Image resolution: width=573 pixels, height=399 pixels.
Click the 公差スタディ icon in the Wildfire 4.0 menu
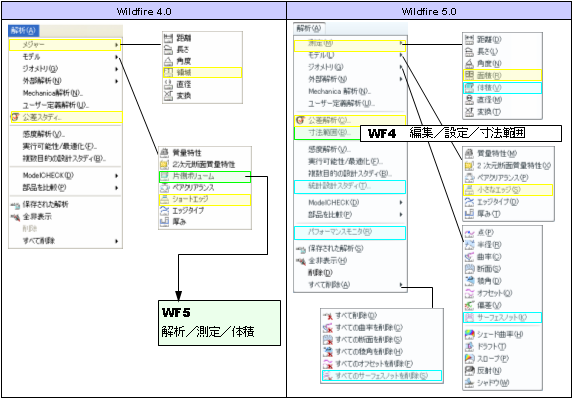coord(15,117)
